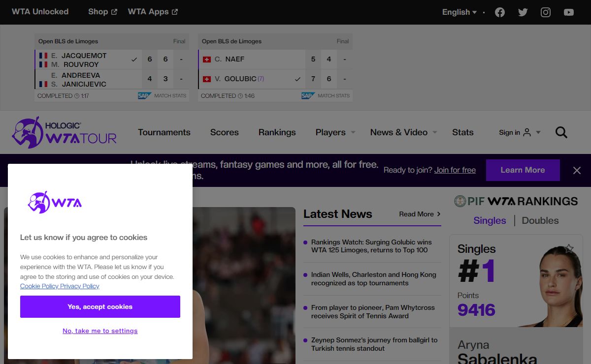Select the Jacquemot/Rouvroy doubles team row

click(89, 60)
